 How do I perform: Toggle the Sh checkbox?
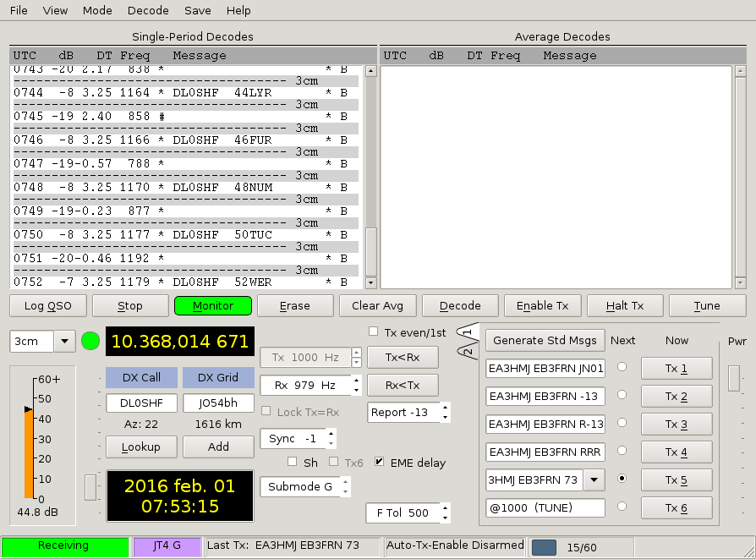click(293, 463)
